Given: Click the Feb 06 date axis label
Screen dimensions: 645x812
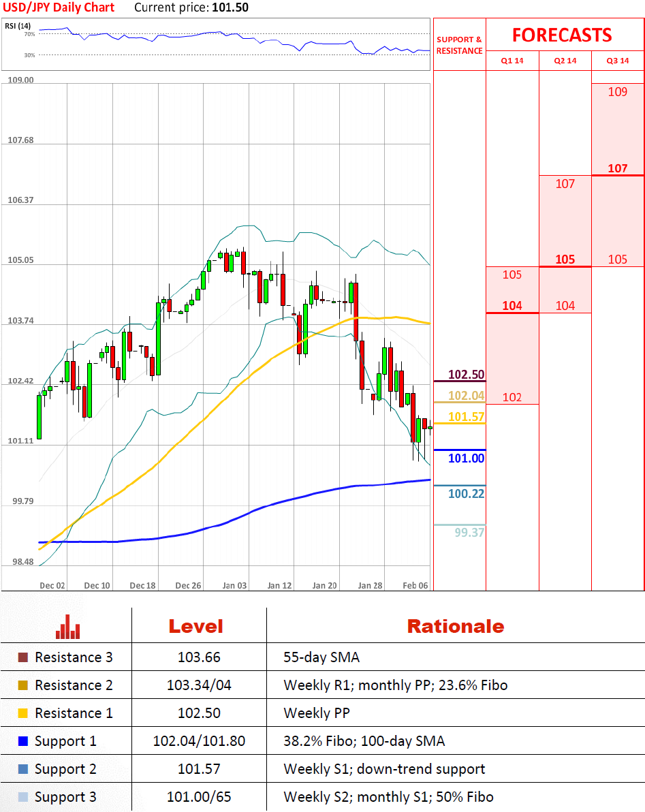Looking at the screenshot, I should pos(415,586).
